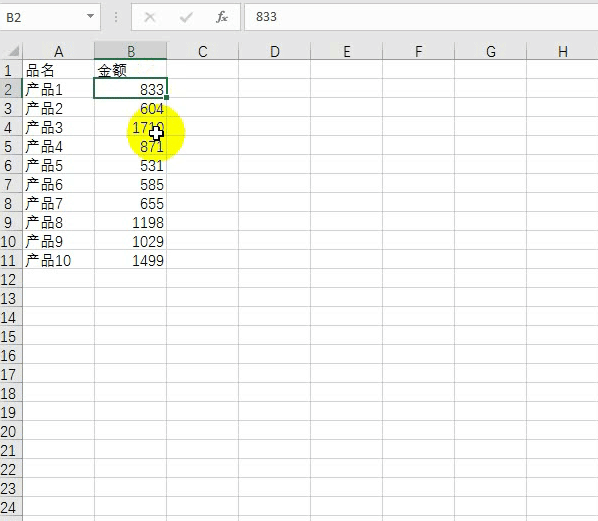
Task: Select cell with value 1029
Action: tap(130, 241)
